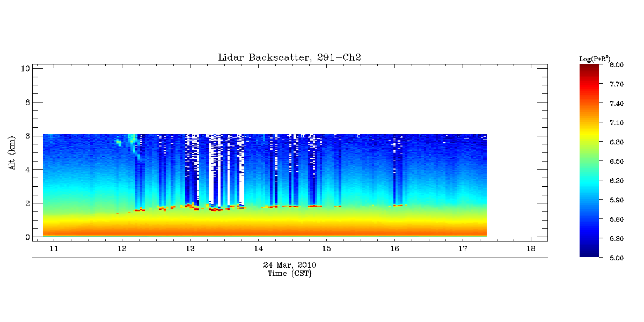Click the y-axis tick label '0'
644x322 pixels.
[26, 237]
